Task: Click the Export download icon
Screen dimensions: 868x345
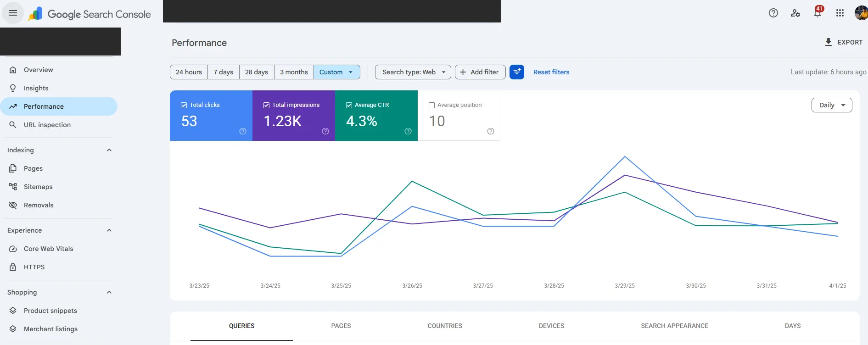Action: tap(829, 42)
